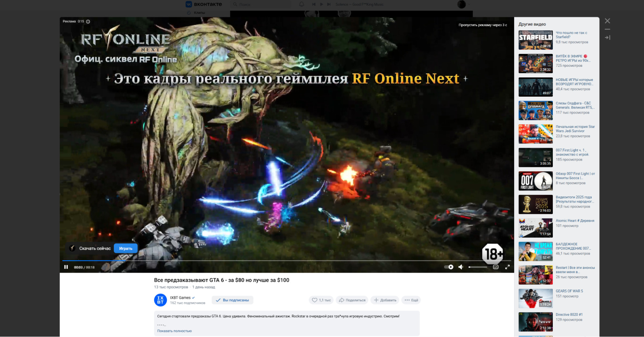Open the Directive 8020 thumbnail
The image size is (644, 337).
point(535,322)
